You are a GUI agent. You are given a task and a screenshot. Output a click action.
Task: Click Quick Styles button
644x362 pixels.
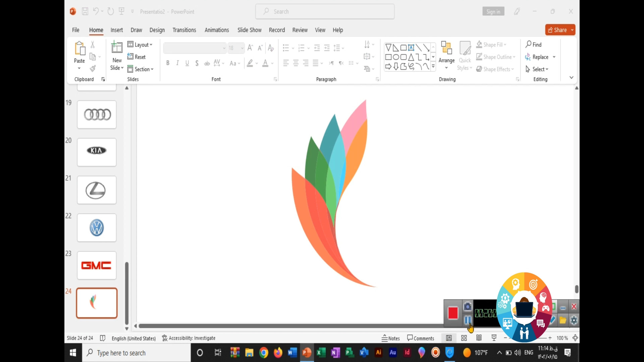(465, 55)
